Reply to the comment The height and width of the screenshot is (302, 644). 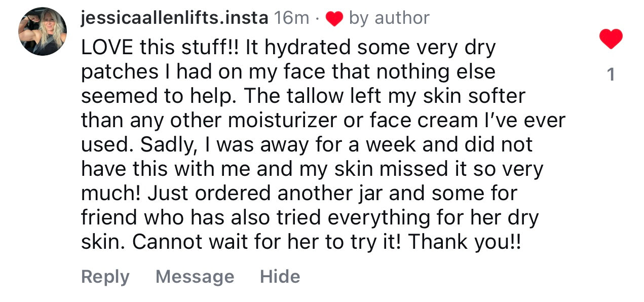tap(105, 277)
